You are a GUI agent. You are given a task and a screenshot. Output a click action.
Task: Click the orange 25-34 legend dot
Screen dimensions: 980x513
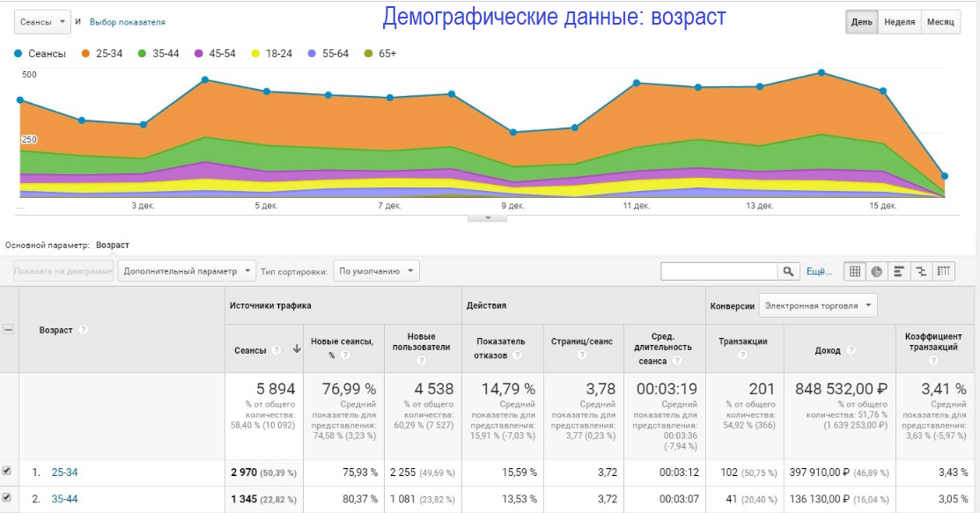pos(85,54)
